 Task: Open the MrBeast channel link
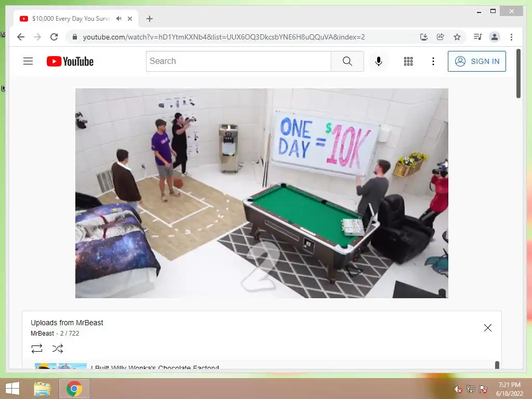pos(42,334)
